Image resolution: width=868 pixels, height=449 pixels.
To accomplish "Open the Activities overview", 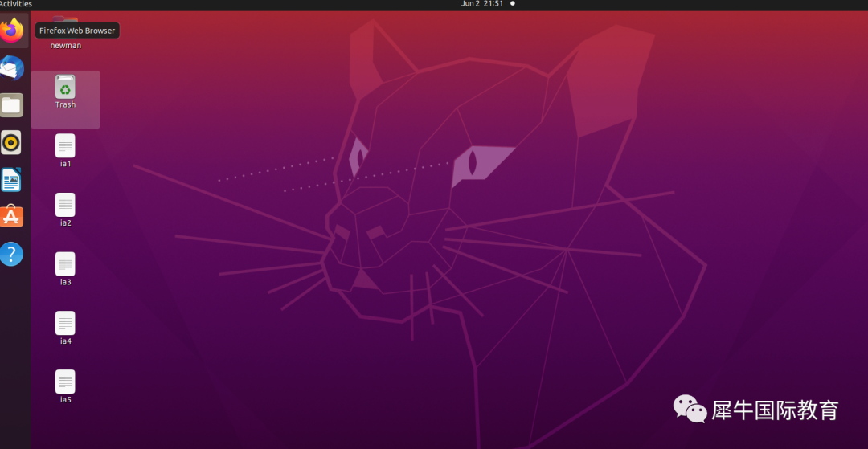I will [15, 4].
